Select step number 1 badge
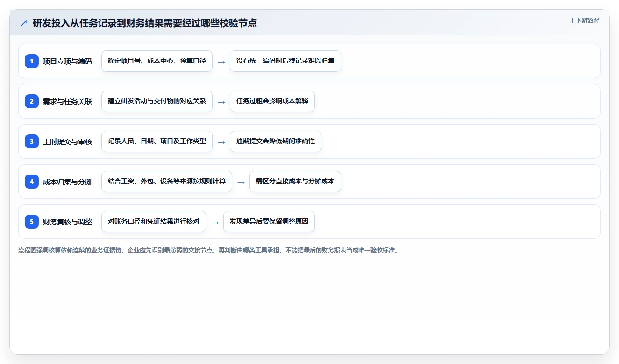 click(32, 61)
